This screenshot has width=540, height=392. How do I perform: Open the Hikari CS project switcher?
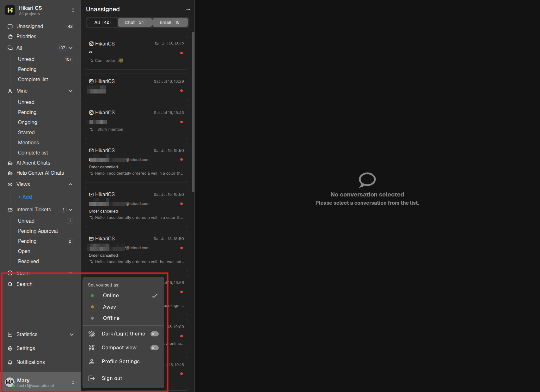73,10
